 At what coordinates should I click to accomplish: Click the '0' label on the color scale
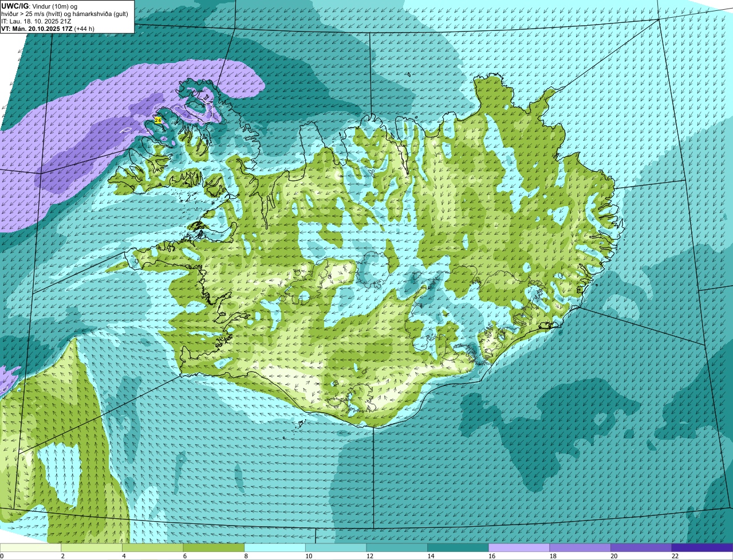tap(2, 556)
